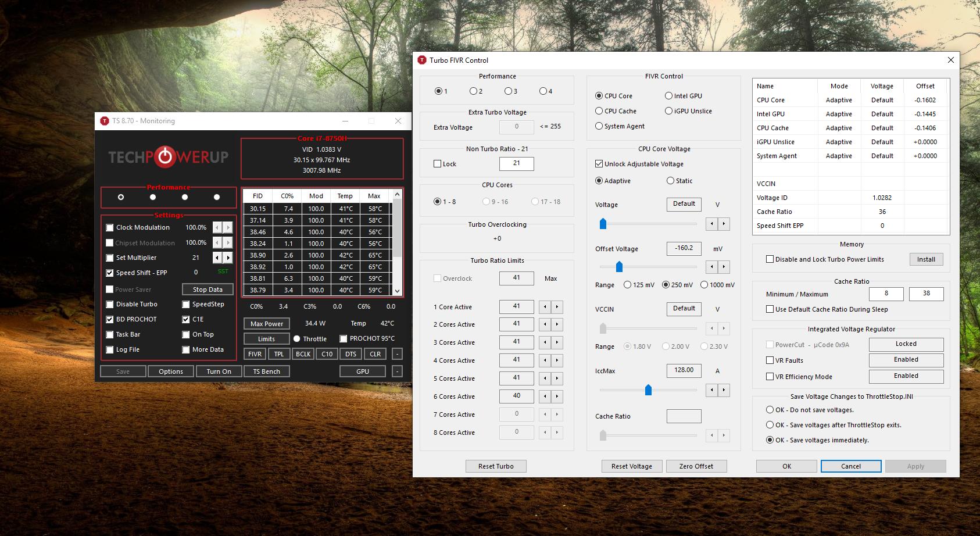Click Install in the Memory section
980x536 pixels.
[927, 259]
